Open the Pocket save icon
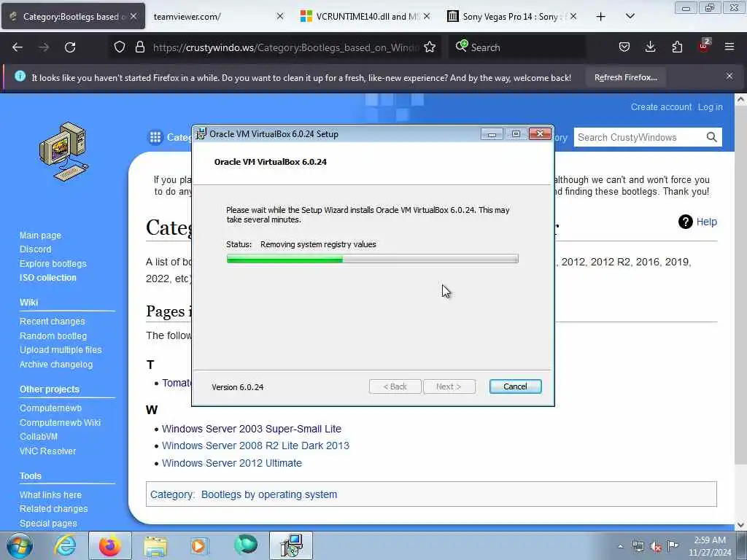The height and width of the screenshot is (560, 747). click(624, 47)
